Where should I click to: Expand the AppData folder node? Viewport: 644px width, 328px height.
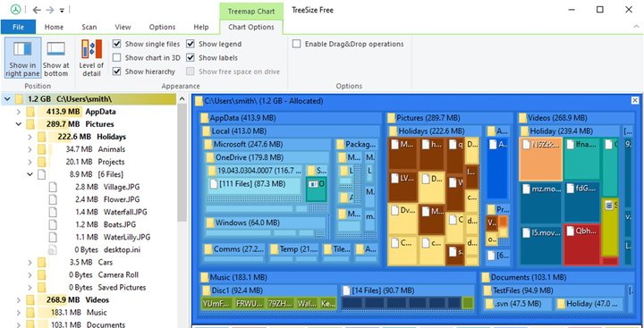(x=19, y=112)
